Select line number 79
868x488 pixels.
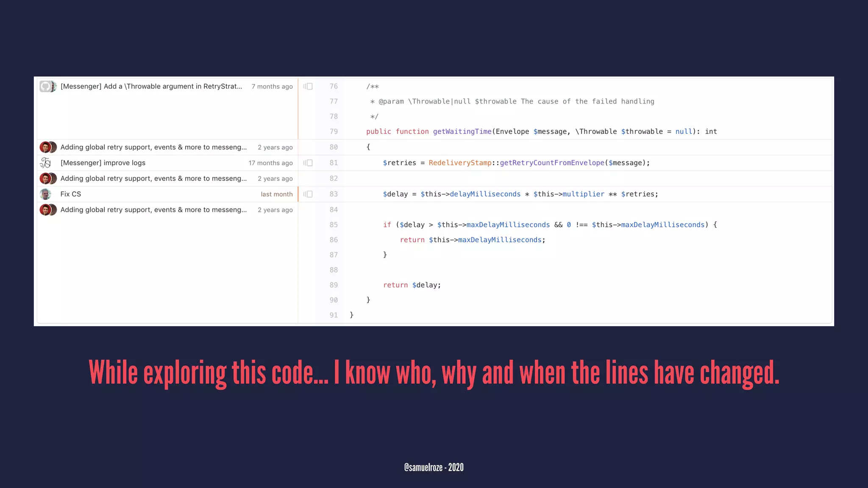coord(334,132)
